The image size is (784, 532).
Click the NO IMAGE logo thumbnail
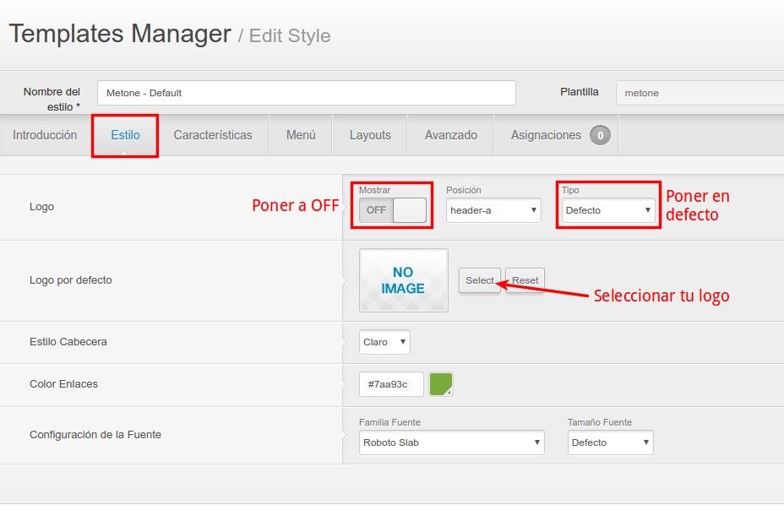pyautogui.click(x=404, y=280)
